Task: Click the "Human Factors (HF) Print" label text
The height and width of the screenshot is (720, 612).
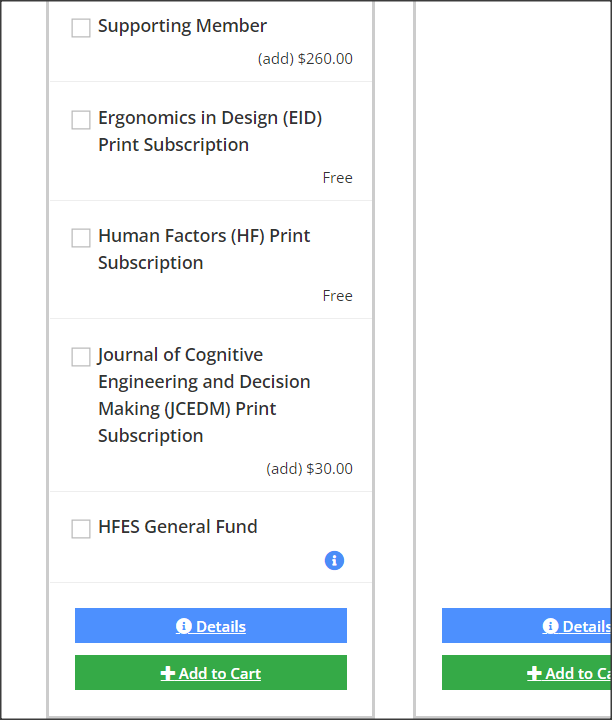Action: [x=204, y=236]
